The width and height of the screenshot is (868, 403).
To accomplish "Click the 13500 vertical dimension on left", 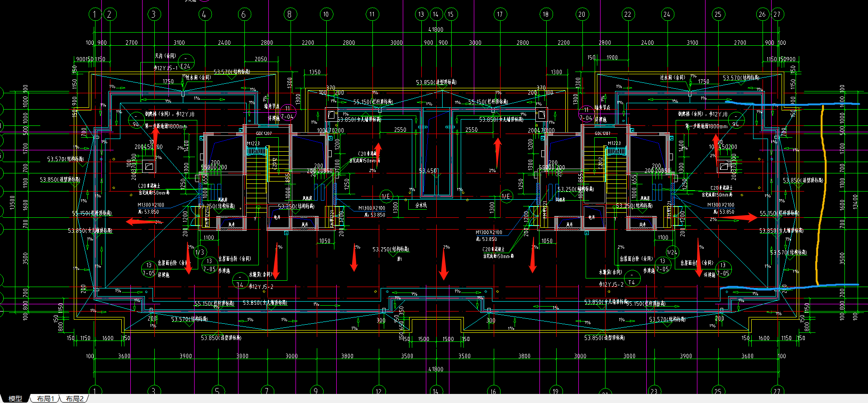I will [x=13, y=202].
